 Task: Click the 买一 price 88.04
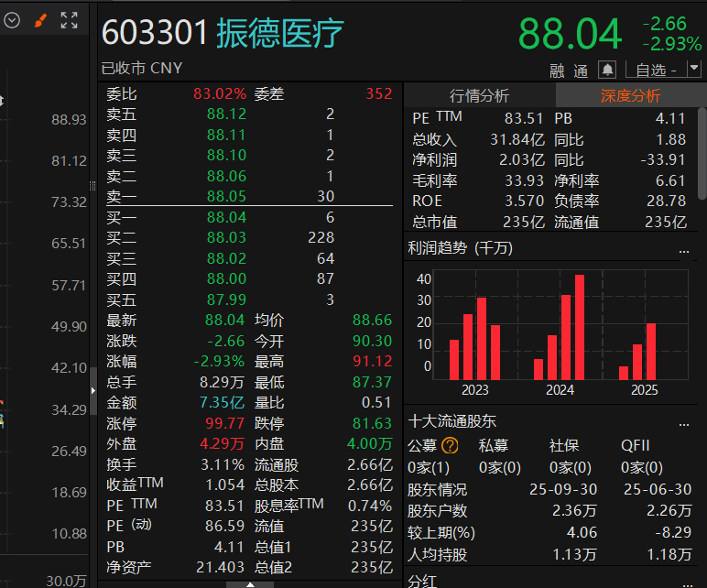(226, 217)
